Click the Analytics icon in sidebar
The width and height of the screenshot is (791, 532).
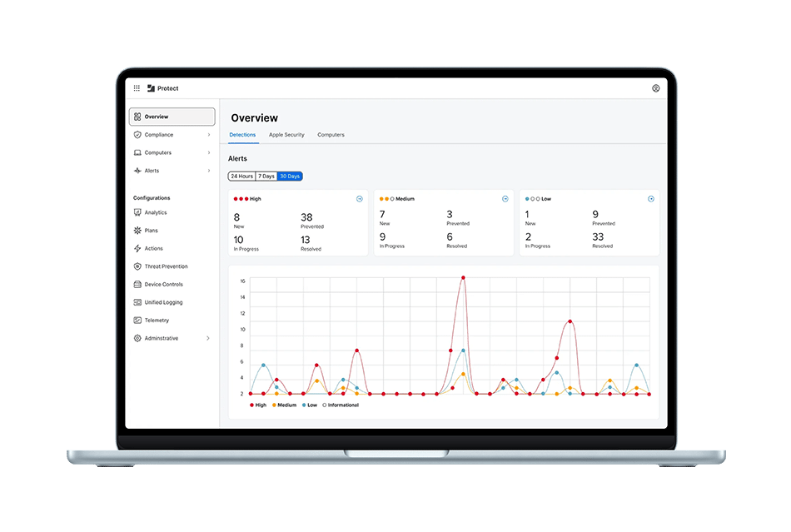pos(137,213)
